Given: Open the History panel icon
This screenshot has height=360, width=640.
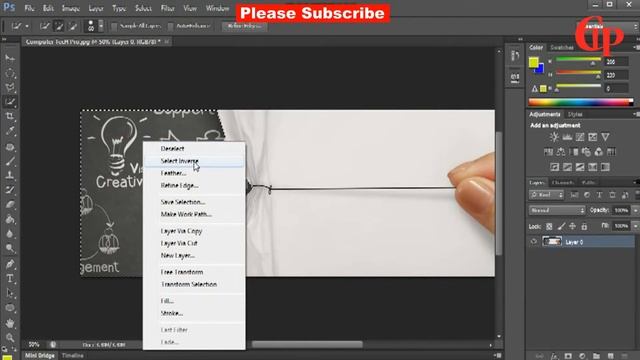Looking at the screenshot, I should click(x=515, y=56).
